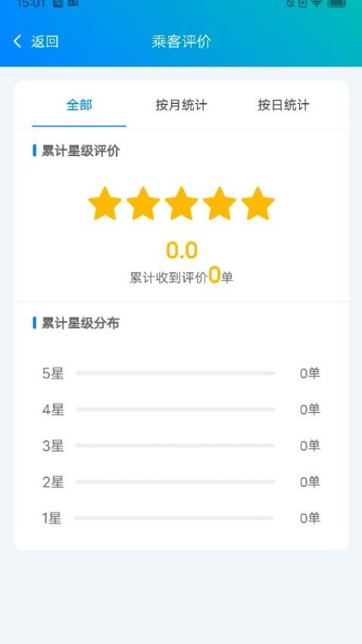Image resolution: width=362 pixels, height=644 pixels.
Task: Tap the battery indicator icon
Action: coord(336,3)
